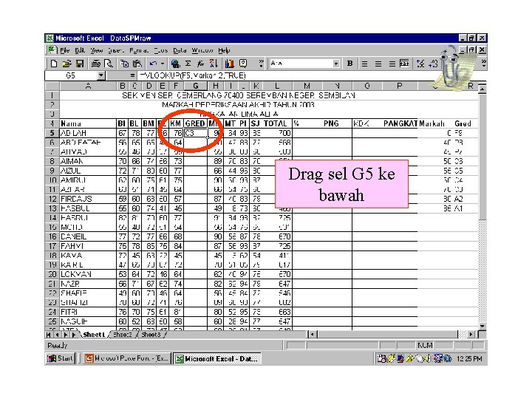This screenshot has height=399, width=532.
Task: Click the Copy icon
Action: [x=125, y=64]
